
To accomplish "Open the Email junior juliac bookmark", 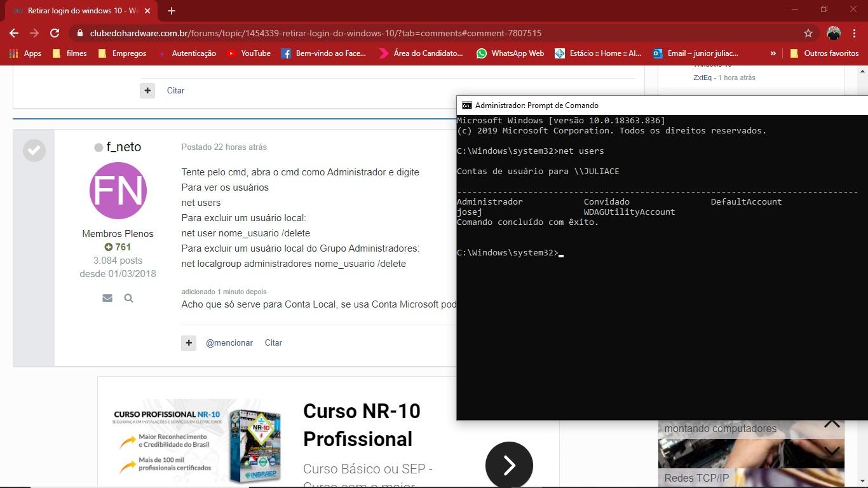I will click(696, 53).
